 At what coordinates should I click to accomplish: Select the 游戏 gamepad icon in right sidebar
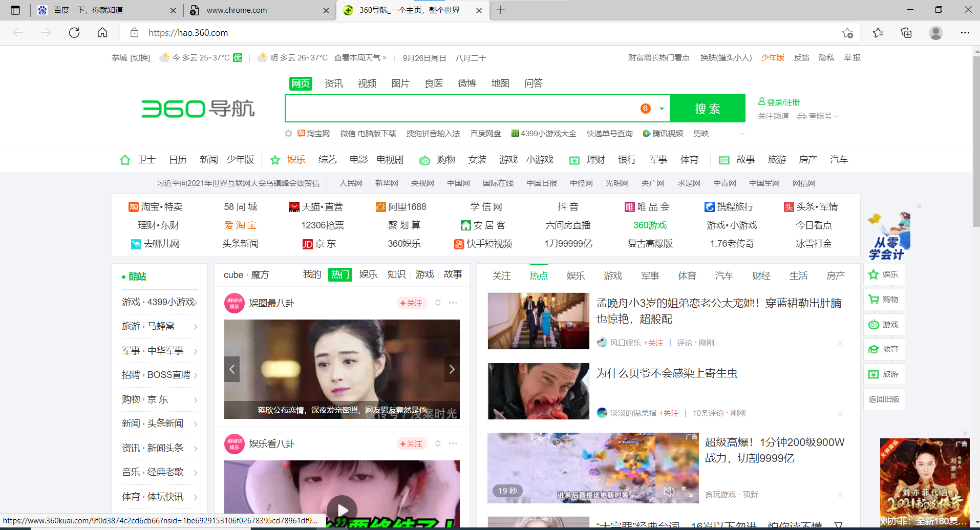tap(874, 324)
